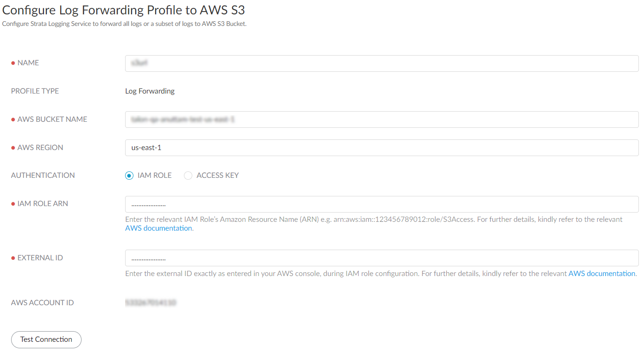Image resolution: width=644 pixels, height=352 pixels.
Task: Focus the External ID input field
Action: pyautogui.click(x=382, y=258)
